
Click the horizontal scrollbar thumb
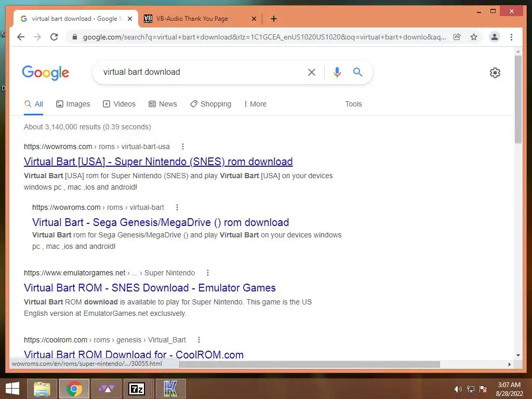310,364
